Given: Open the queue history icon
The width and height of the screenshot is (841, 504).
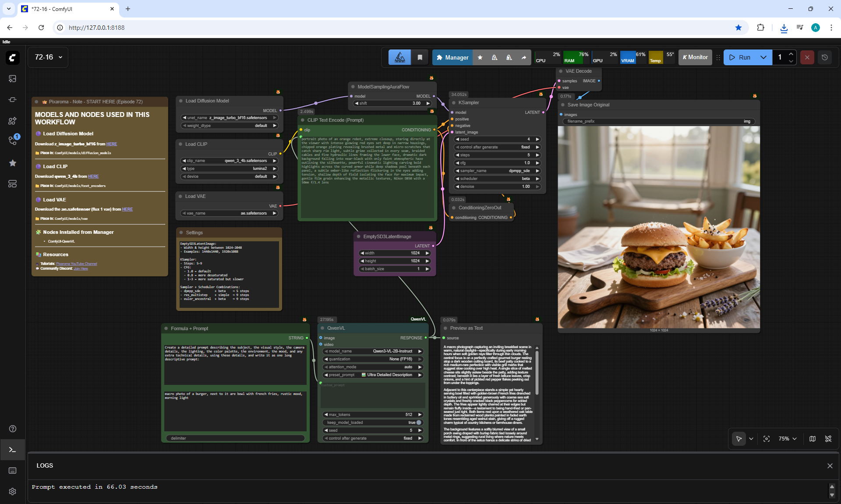Looking at the screenshot, I should (824, 57).
